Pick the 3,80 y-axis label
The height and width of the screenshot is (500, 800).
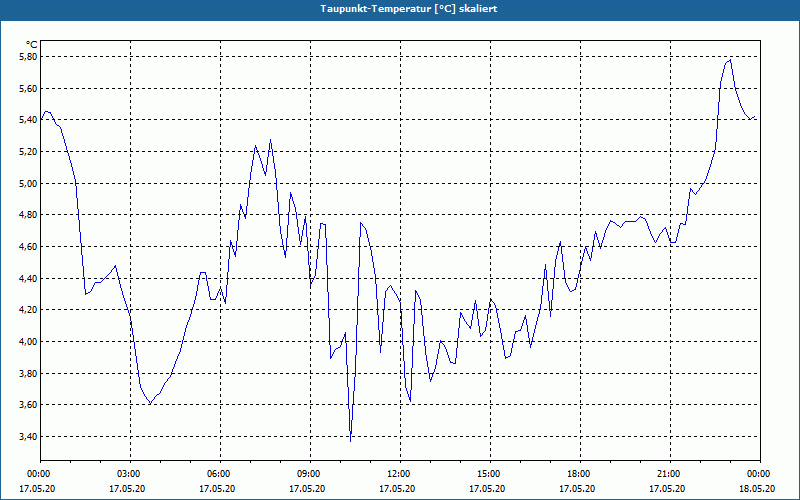coord(28,373)
